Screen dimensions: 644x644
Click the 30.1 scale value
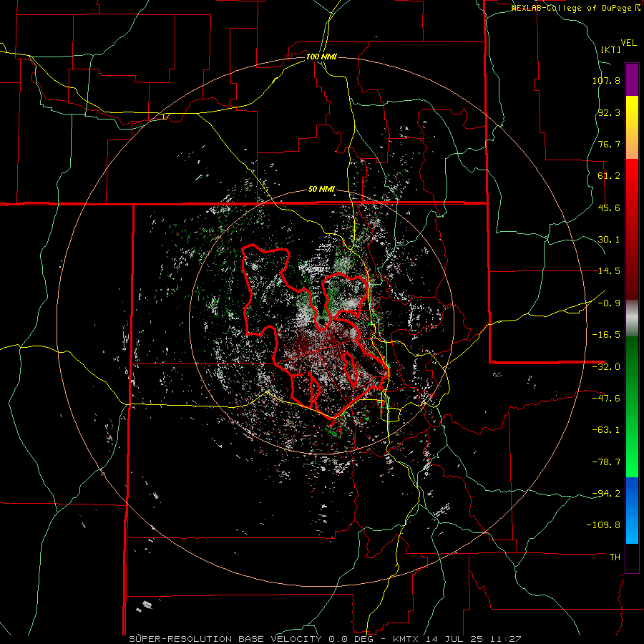click(x=609, y=240)
